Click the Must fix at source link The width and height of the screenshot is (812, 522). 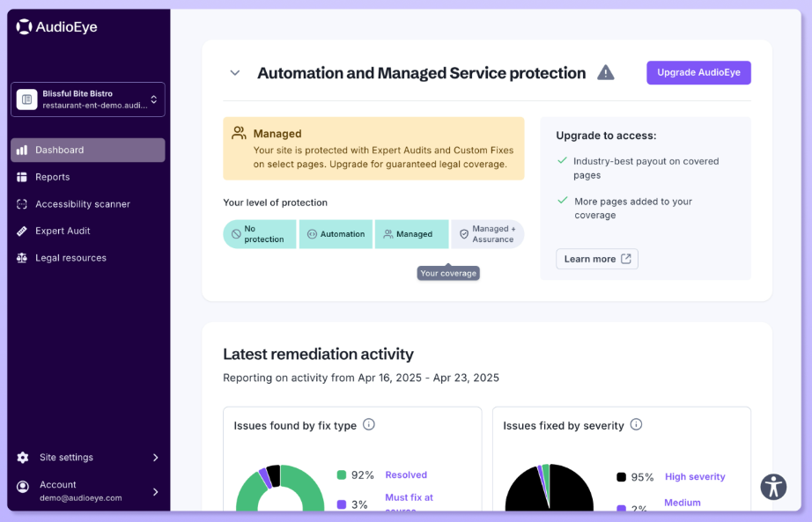410,503
